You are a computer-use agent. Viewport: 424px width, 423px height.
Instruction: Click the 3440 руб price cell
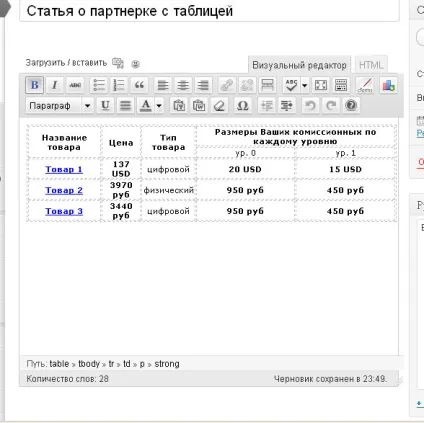(x=121, y=211)
